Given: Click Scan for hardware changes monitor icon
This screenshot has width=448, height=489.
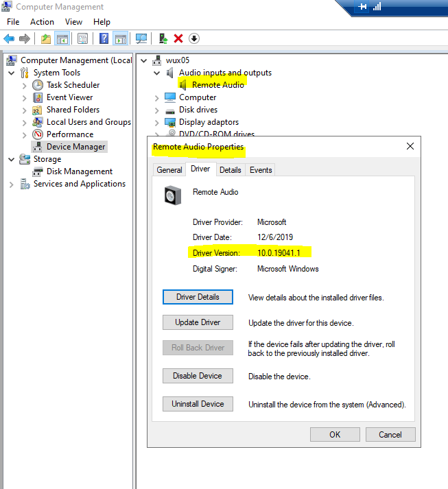Looking at the screenshot, I should tap(141, 38).
